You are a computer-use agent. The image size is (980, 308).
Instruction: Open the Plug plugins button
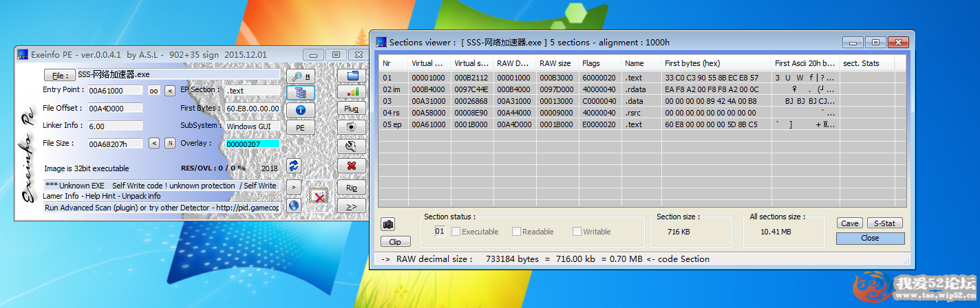(x=352, y=109)
